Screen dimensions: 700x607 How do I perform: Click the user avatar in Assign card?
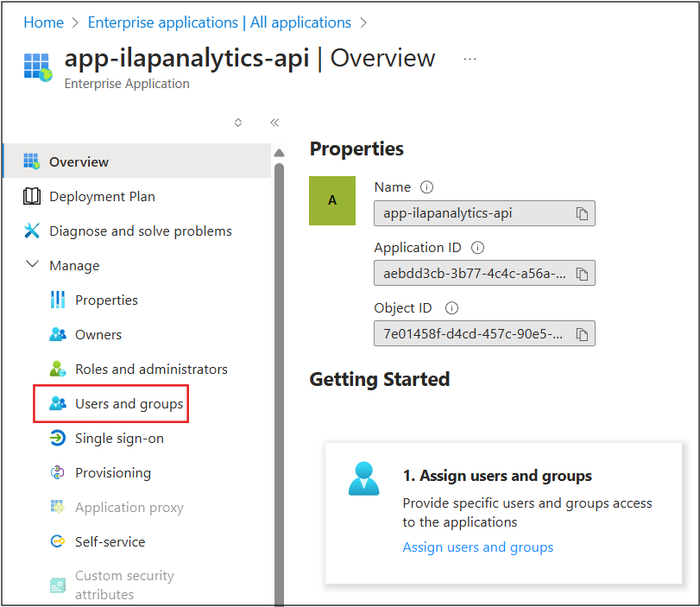[364, 478]
